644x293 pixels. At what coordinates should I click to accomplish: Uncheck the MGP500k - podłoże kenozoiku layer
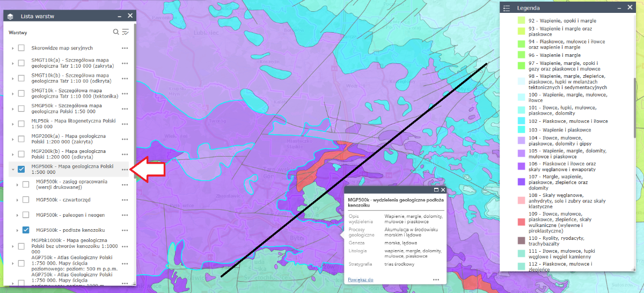point(26,230)
